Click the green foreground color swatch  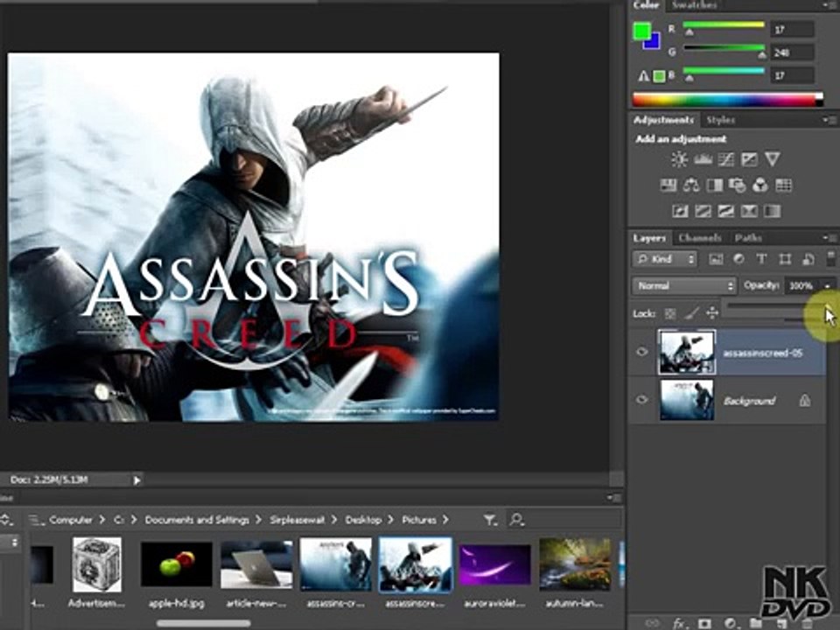[641, 31]
